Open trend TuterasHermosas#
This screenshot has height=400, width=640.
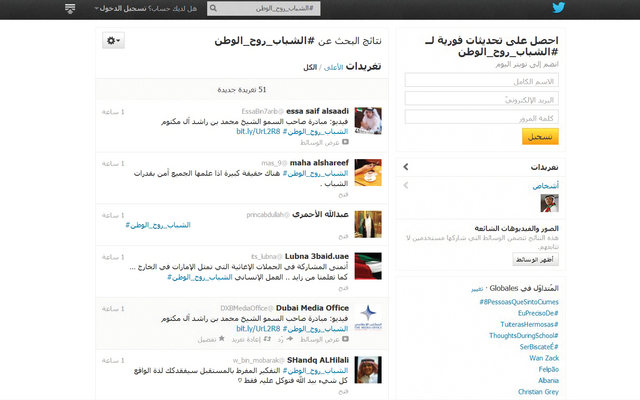529,324
